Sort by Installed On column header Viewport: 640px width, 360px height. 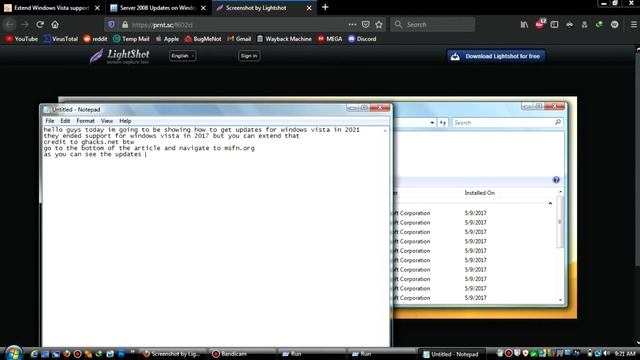(480, 193)
